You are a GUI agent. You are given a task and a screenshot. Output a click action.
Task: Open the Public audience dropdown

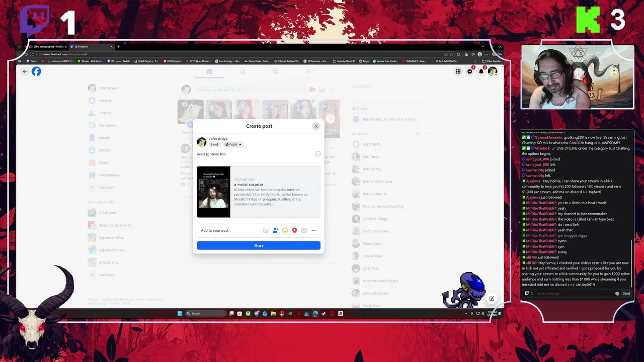233,144
